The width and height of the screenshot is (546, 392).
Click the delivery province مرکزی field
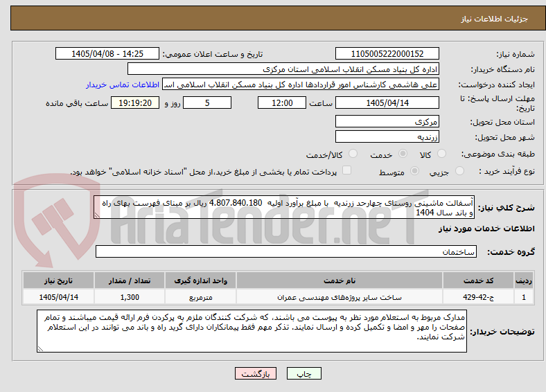coord(387,121)
